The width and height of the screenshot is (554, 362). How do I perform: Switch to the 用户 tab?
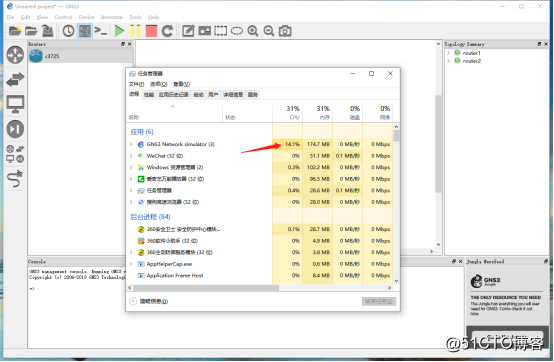pyautogui.click(x=213, y=94)
